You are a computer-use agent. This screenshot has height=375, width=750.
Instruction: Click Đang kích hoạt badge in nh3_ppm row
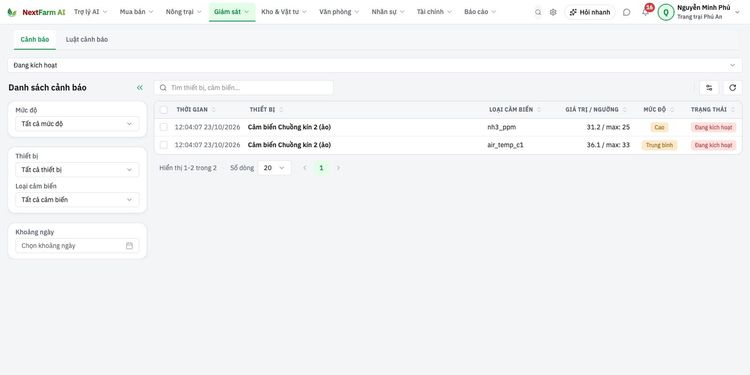pos(713,127)
